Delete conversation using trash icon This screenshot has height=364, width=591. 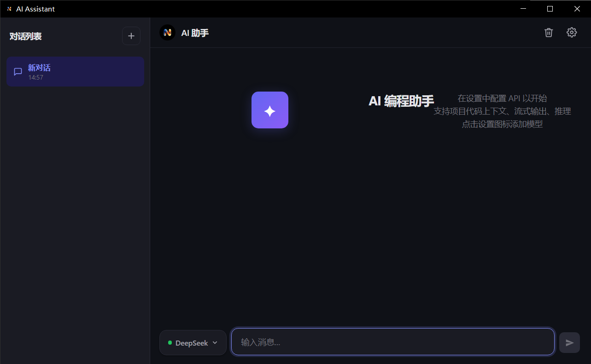[x=549, y=32]
